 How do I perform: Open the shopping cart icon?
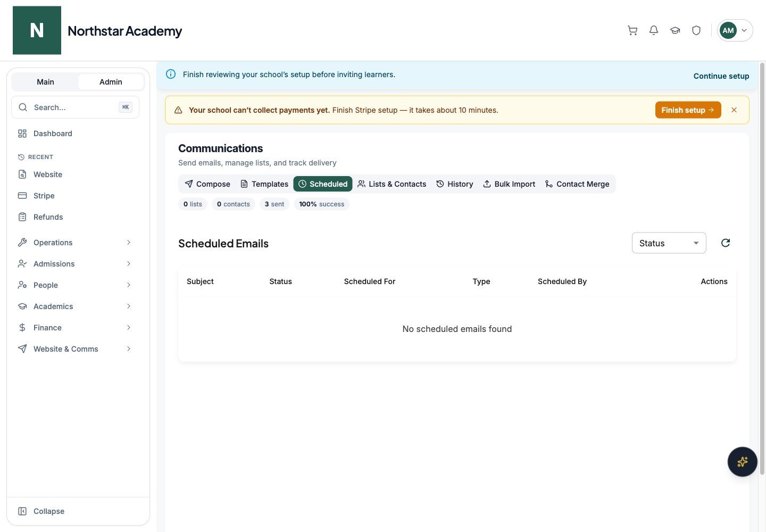pos(632,30)
